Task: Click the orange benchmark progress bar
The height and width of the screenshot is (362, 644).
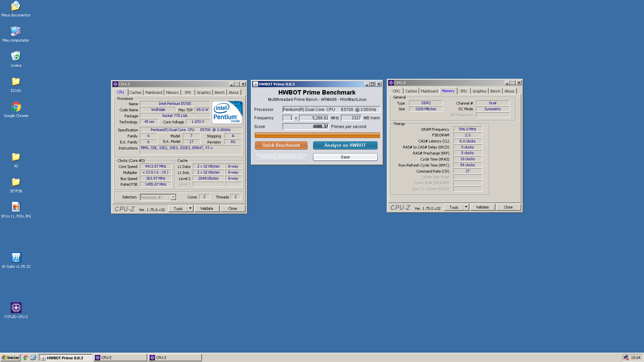Action: point(317,135)
